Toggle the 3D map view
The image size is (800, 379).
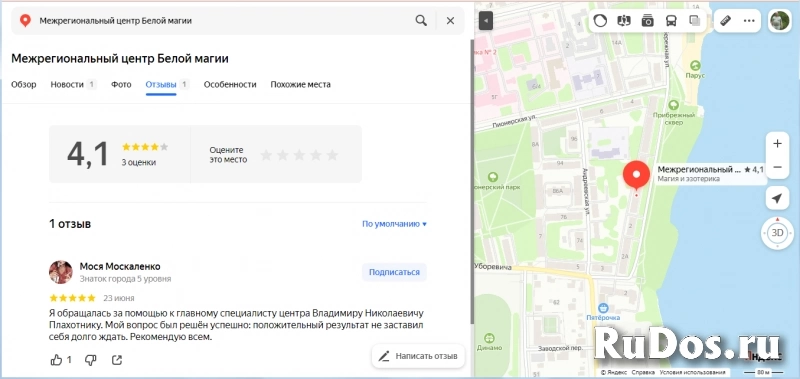pyautogui.click(x=777, y=233)
